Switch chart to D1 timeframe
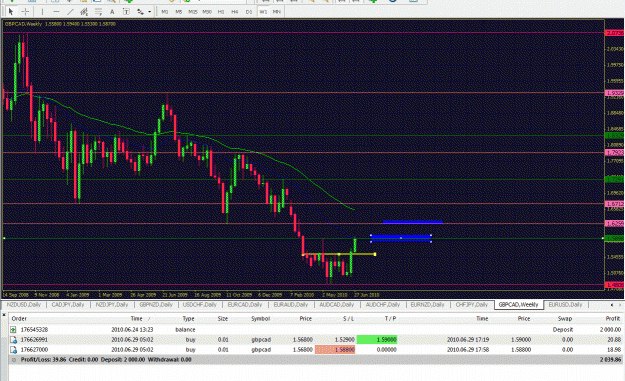 tap(249, 12)
